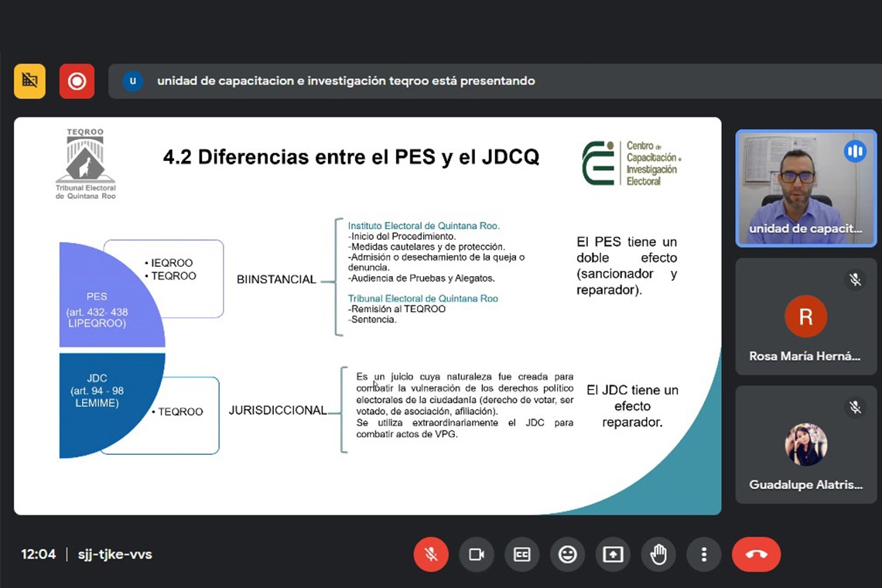Click the meeting code sjj-tjke-vvs
This screenshot has height=588, width=882.
pos(115,554)
